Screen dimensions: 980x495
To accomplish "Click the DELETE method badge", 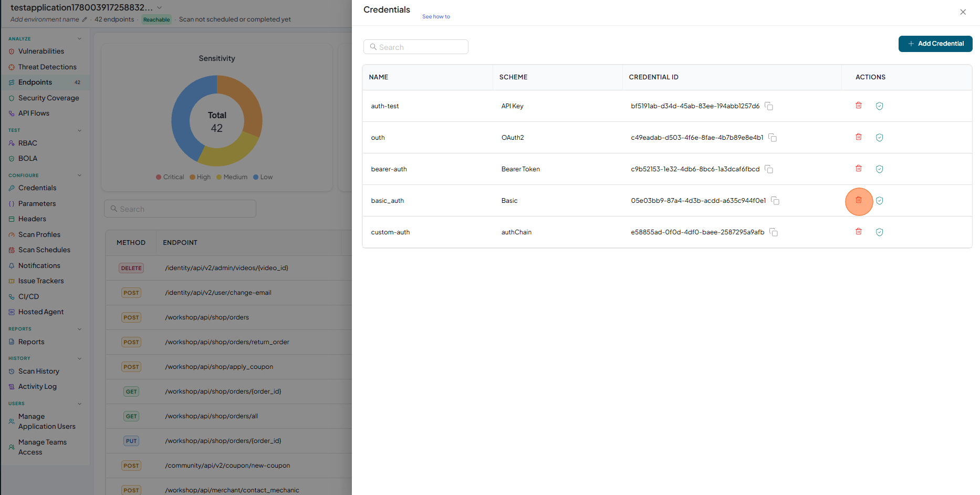I will [131, 268].
